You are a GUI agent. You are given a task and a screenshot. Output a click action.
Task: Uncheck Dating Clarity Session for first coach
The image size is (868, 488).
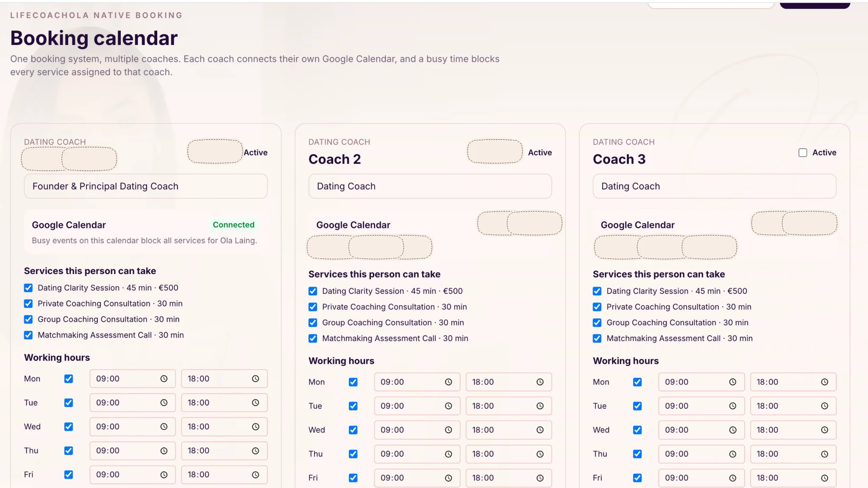click(28, 288)
